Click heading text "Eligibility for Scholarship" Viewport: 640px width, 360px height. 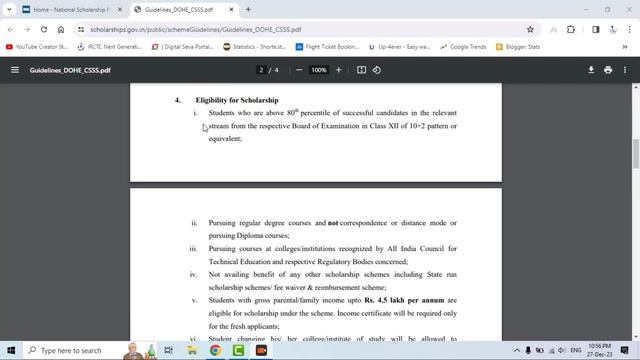pos(237,100)
